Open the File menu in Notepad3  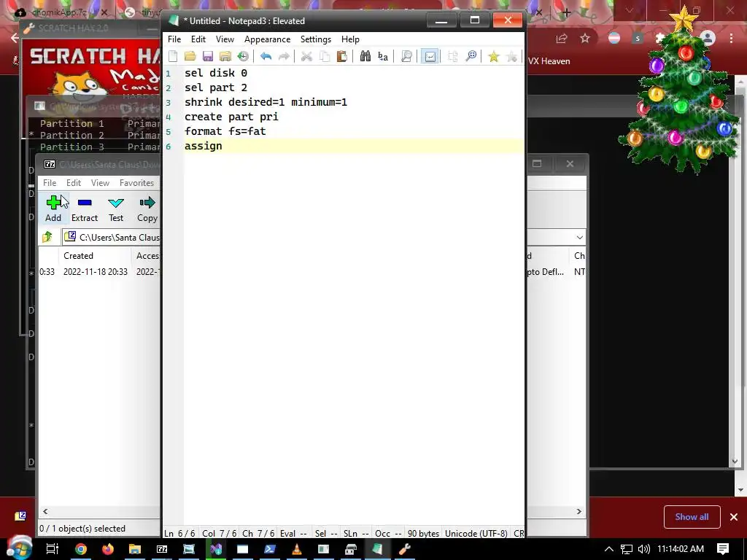pyautogui.click(x=174, y=39)
